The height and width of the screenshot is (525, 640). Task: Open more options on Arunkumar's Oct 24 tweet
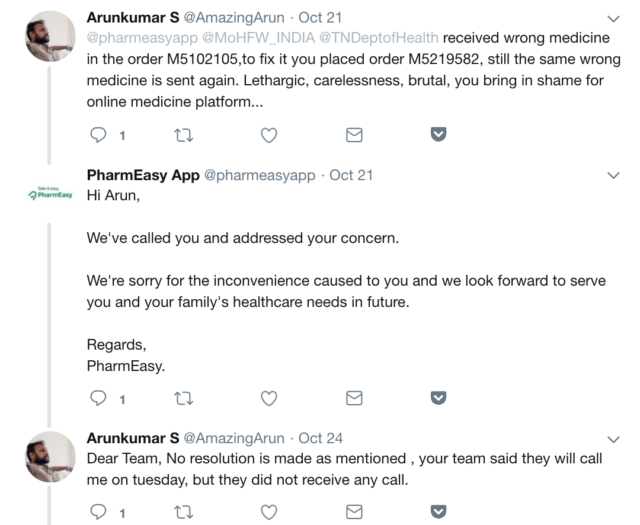coord(613,438)
